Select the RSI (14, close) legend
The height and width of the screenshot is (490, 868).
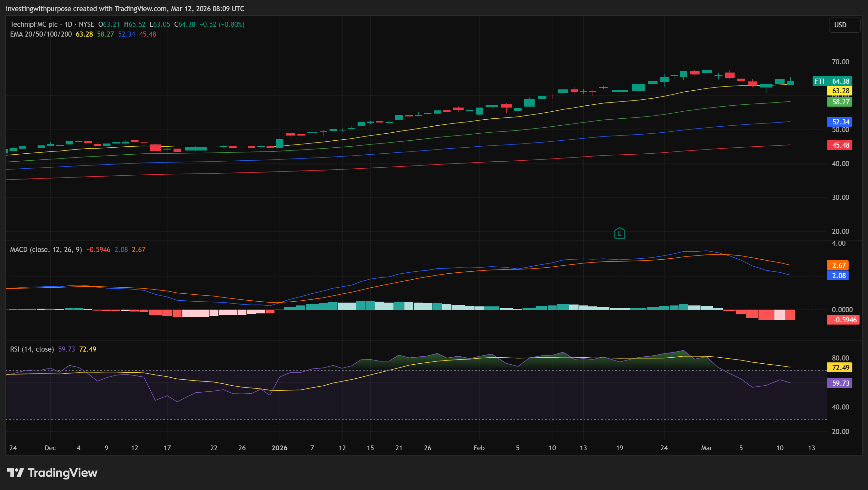pos(32,349)
